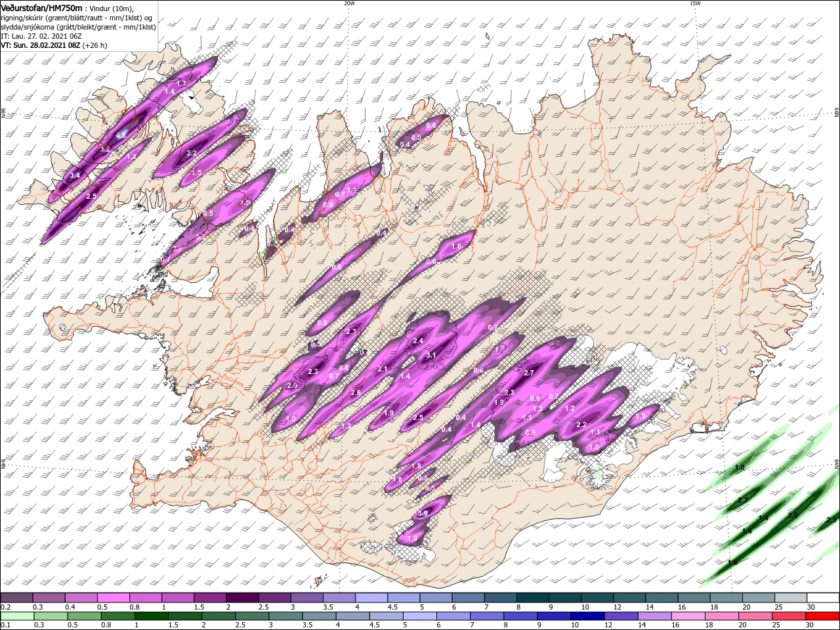Click the 15W longitude label

click(695, 3)
